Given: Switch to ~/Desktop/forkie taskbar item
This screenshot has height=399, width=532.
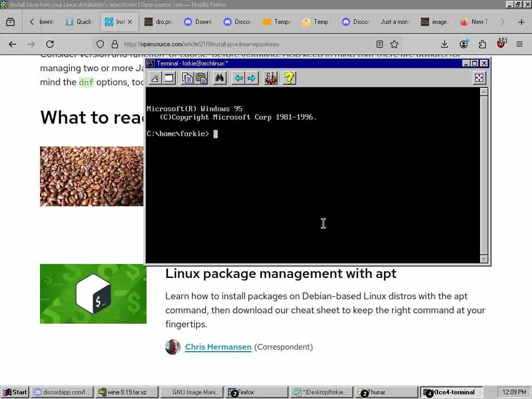Looking at the screenshot, I should tap(321, 392).
